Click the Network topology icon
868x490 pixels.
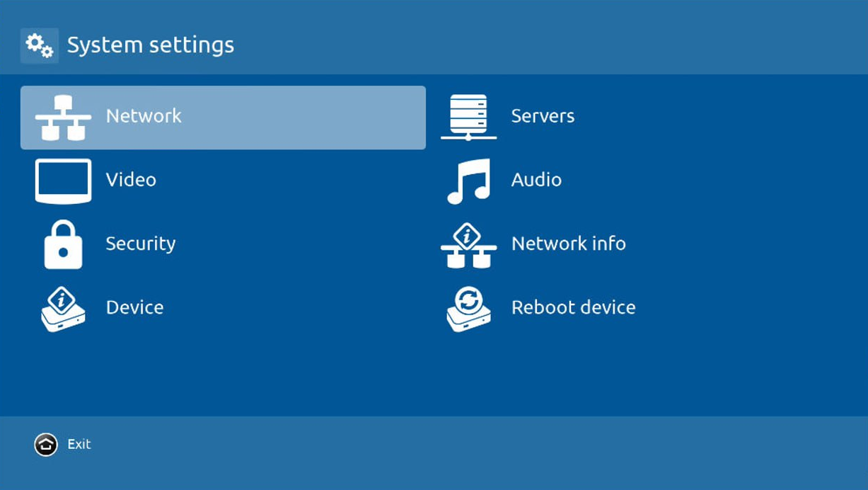coord(63,118)
